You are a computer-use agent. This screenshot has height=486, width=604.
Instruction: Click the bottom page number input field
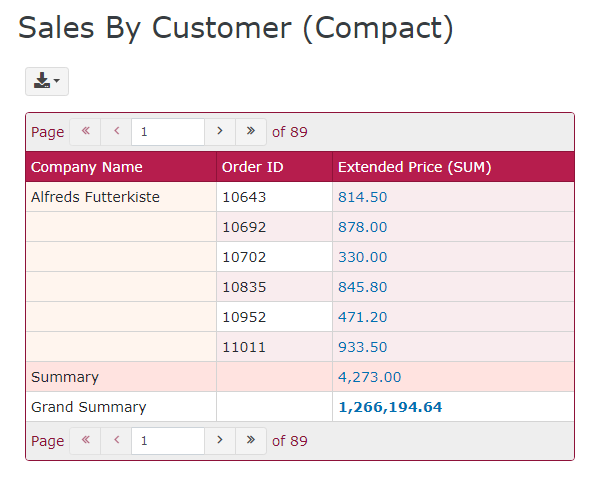tap(168, 440)
